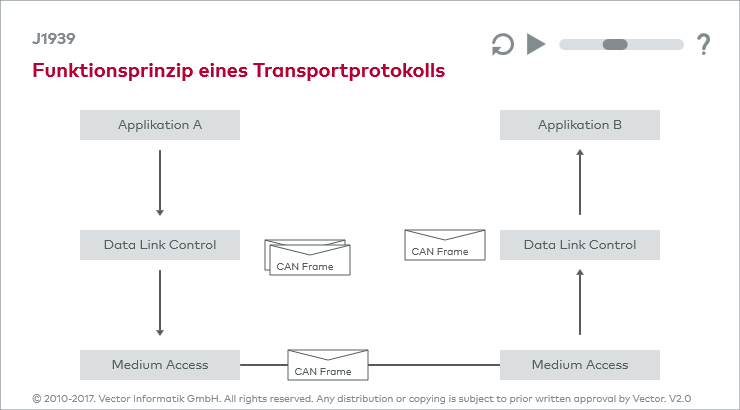Select the Applikation B box

click(580, 125)
